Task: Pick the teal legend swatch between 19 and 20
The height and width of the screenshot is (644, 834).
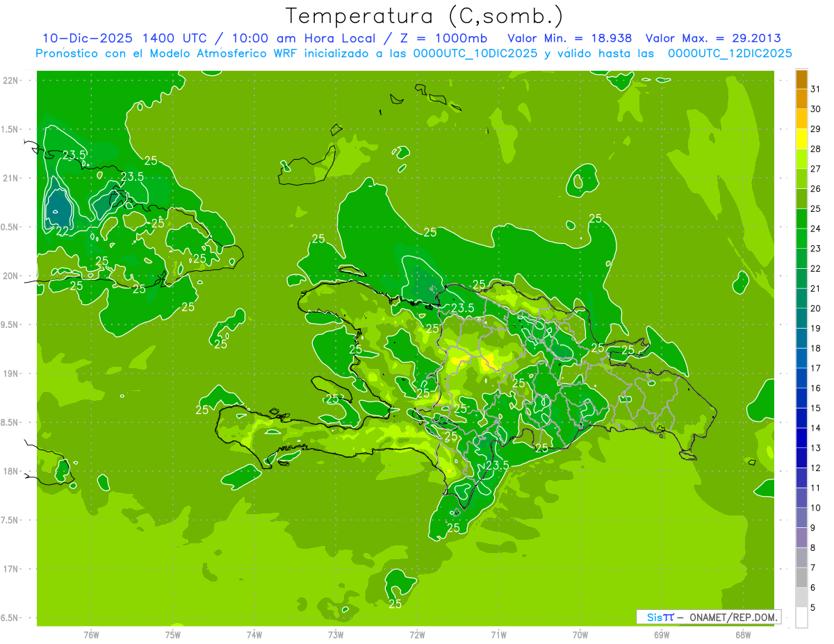Action: [x=801, y=318]
